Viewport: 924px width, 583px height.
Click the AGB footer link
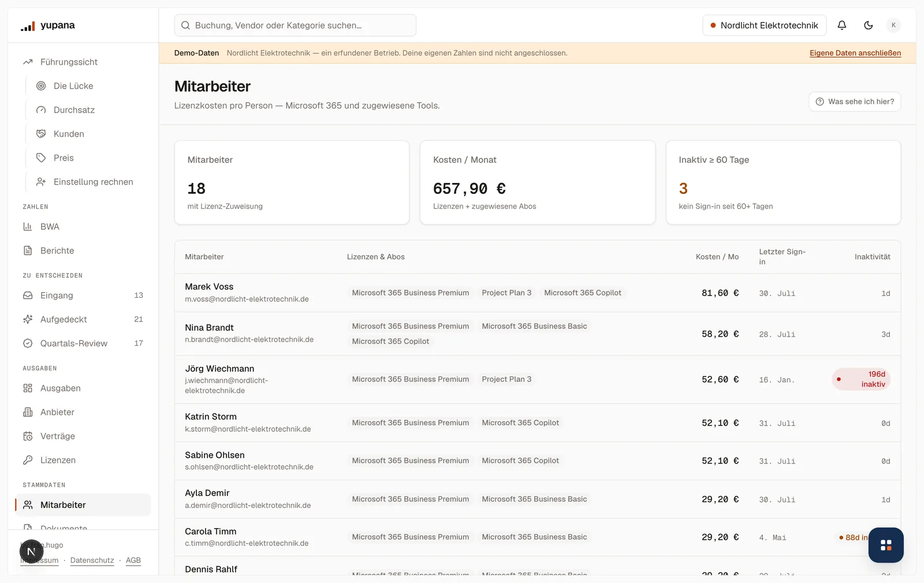tap(133, 560)
